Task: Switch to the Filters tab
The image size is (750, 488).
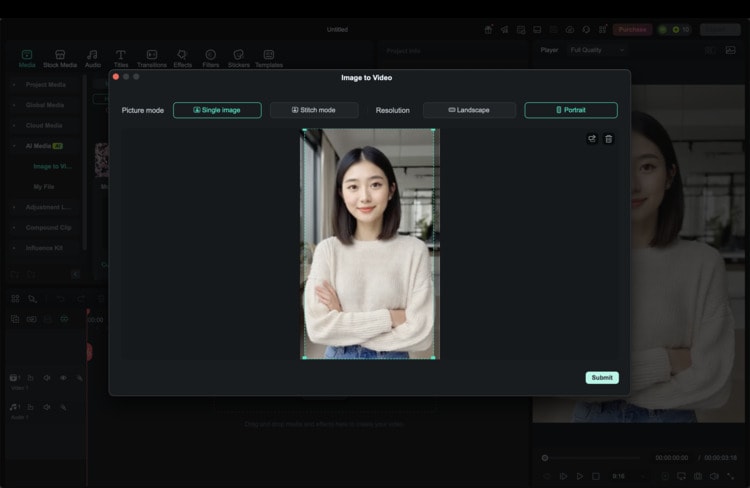Action: click(210, 58)
